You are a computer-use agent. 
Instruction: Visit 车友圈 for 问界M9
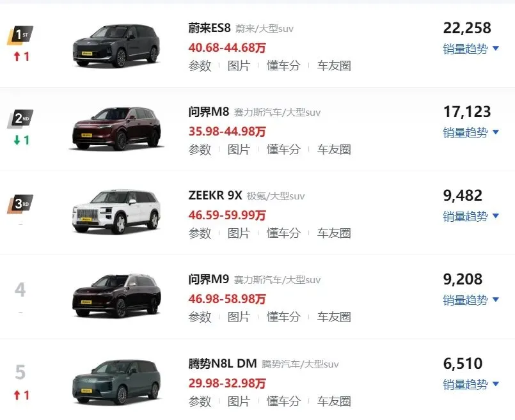(x=334, y=316)
